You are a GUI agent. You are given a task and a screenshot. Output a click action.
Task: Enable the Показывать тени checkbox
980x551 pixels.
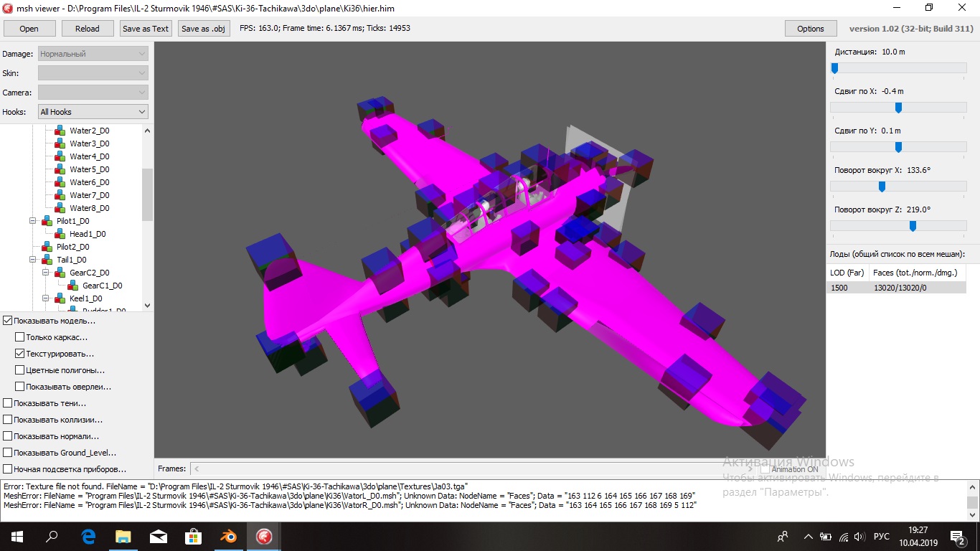click(x=8, y=403)
